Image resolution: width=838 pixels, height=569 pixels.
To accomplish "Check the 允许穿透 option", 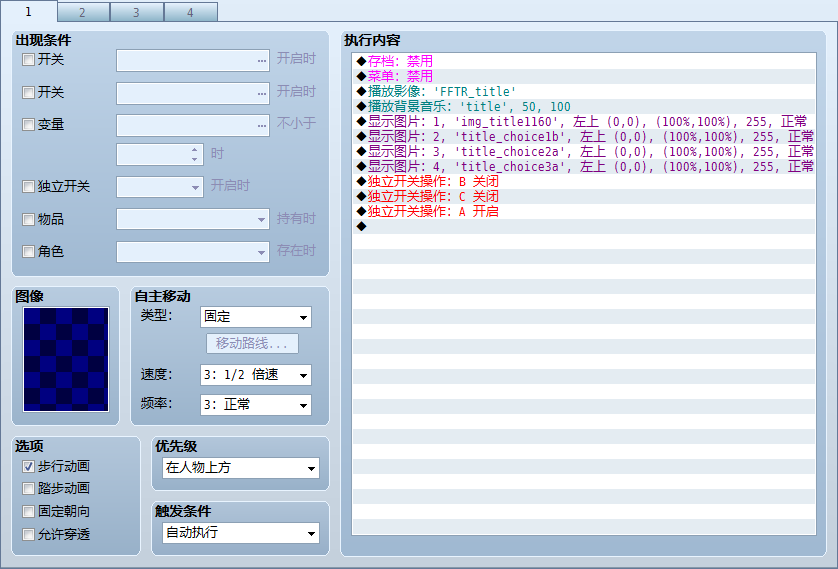I will pyautogui.click(x=28, y=535).
